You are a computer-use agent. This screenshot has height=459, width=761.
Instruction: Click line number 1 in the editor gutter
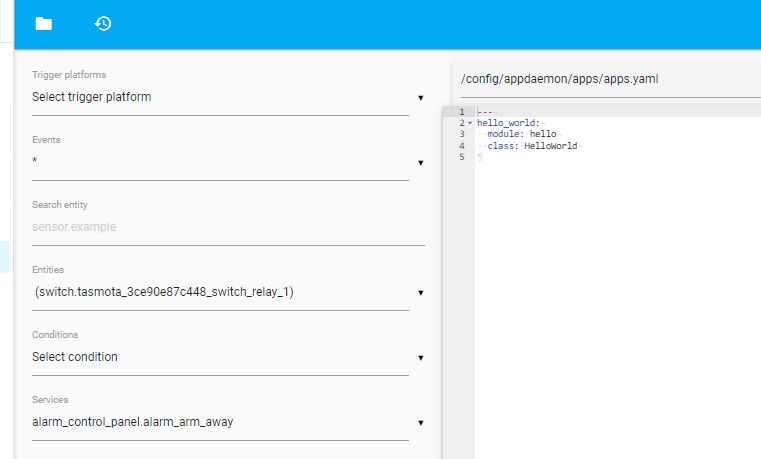[462, 112]
